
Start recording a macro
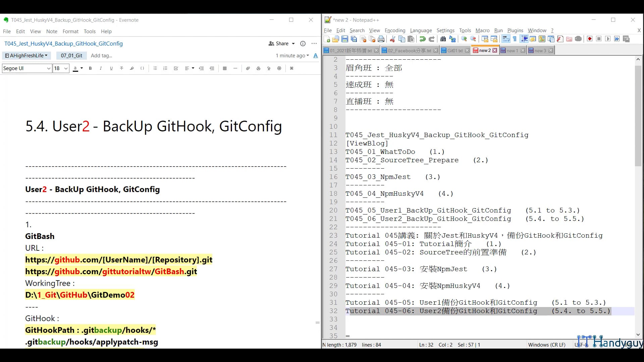[x=589, y=39]
